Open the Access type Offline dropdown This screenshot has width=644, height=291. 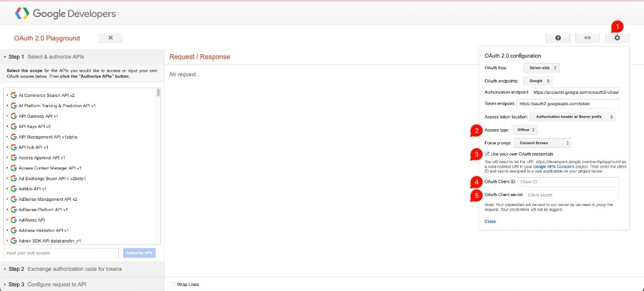pyautogui.click(x=525, y=130)
